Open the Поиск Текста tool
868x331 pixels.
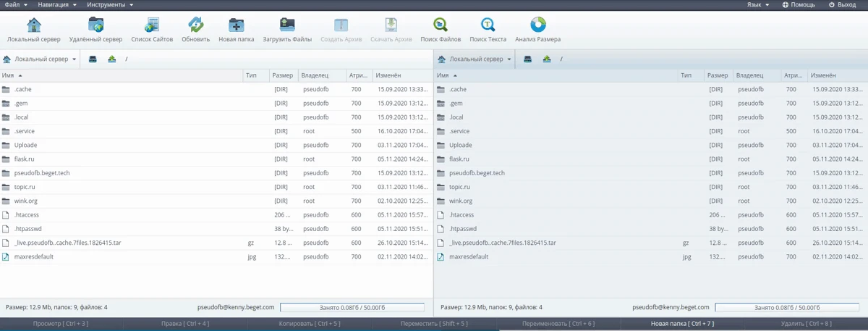click(488, 25)
